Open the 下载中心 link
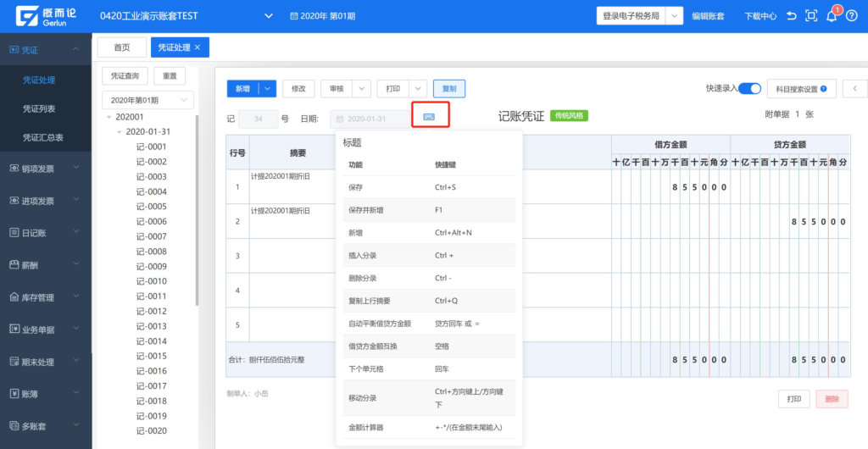 pyautogui.click(x=760, y=17)
